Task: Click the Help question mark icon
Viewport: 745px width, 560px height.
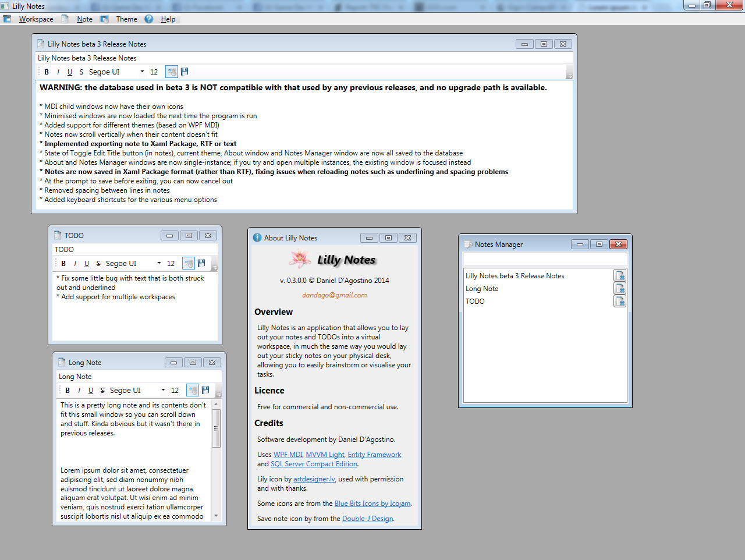Action: (x=149, y=19)
